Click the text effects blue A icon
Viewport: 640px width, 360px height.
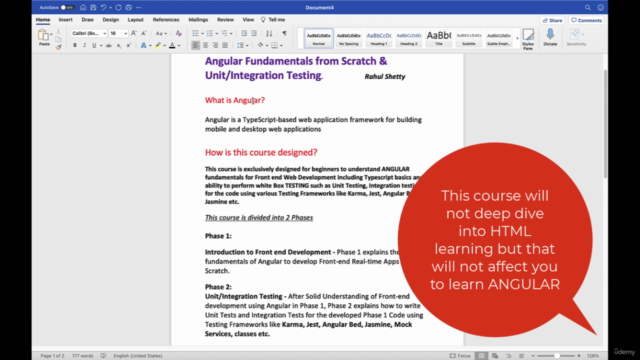coord(143,45)
